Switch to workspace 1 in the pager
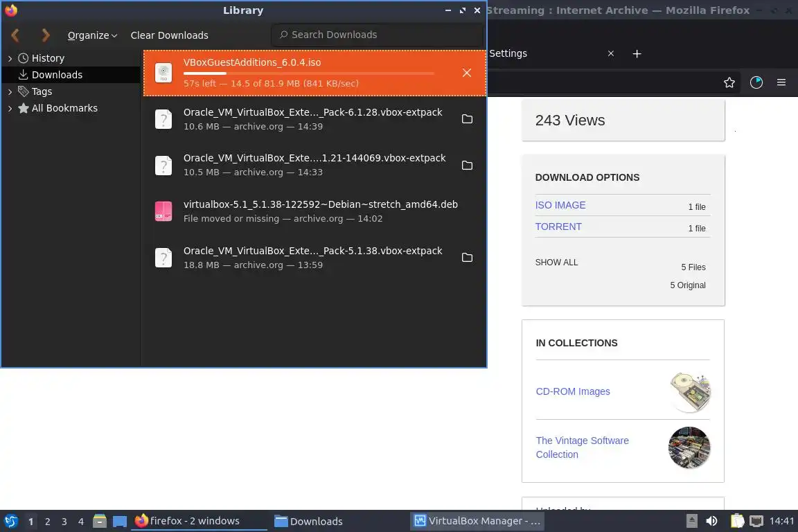The height and width of the screenshot is (532, 798). coord(30,522)
